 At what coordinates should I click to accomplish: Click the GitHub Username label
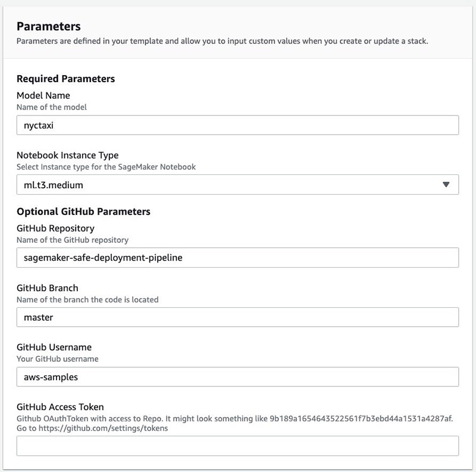tap(54, 347)
